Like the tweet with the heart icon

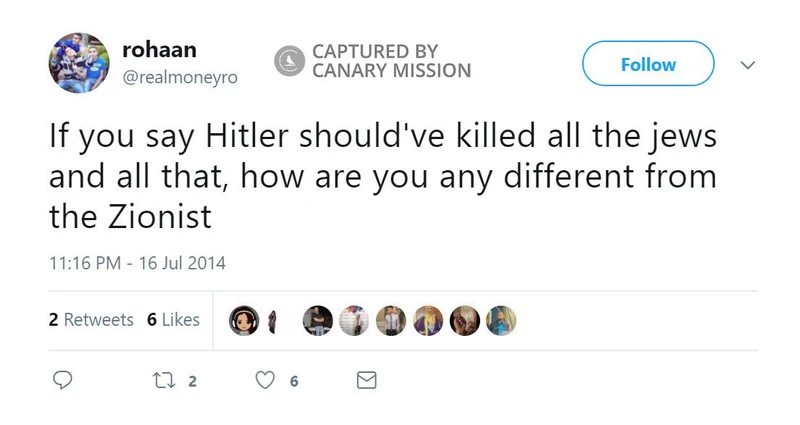point(265,381)
